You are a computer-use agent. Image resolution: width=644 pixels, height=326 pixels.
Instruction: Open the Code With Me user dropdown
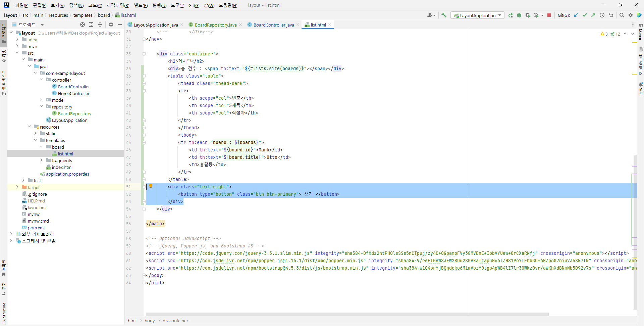pos(431,15)
